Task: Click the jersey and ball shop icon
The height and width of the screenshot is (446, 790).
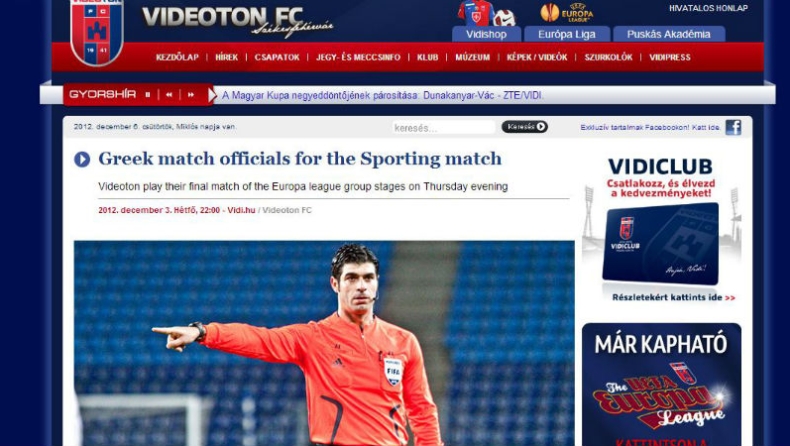Action: (x=486, y=13)
